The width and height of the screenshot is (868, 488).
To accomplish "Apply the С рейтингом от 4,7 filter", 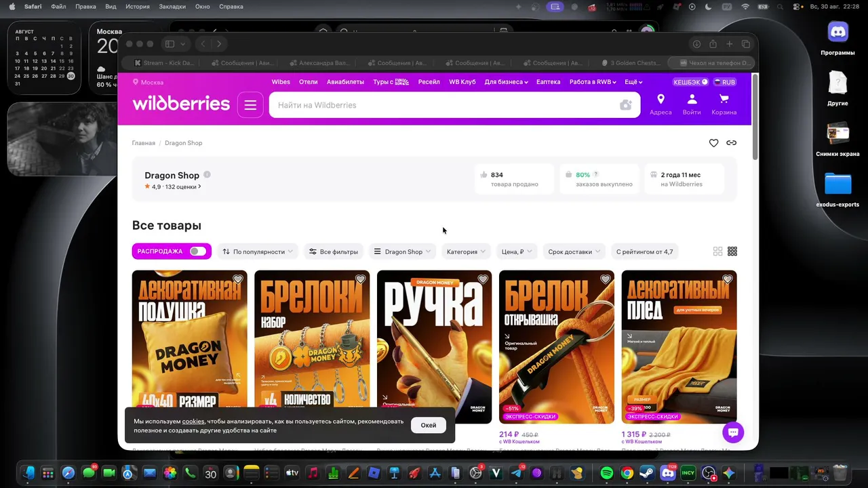I will point(644,251).
